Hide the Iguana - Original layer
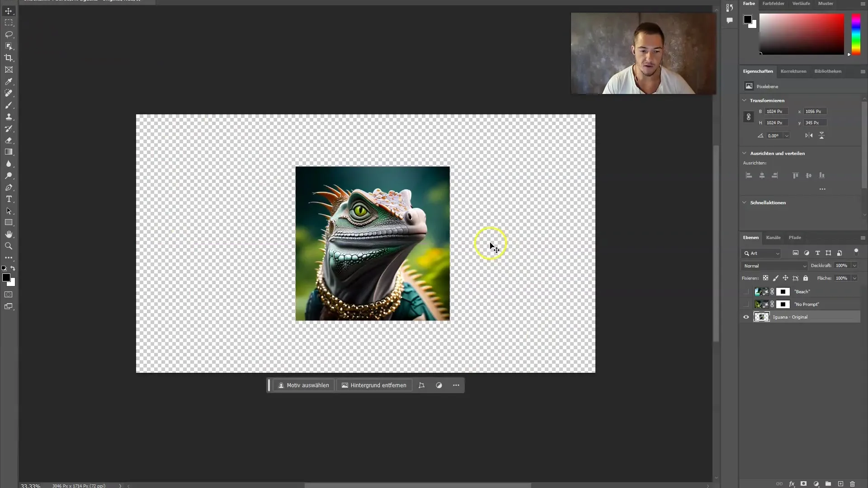The height and width of the screenshot is (488, 868). click(x=746, y=317)
